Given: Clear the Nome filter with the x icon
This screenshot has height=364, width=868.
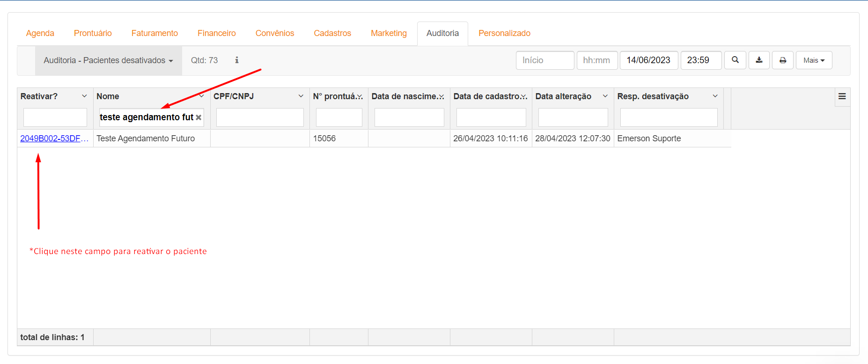Looking at the screenshot, I should coord(199,117).
